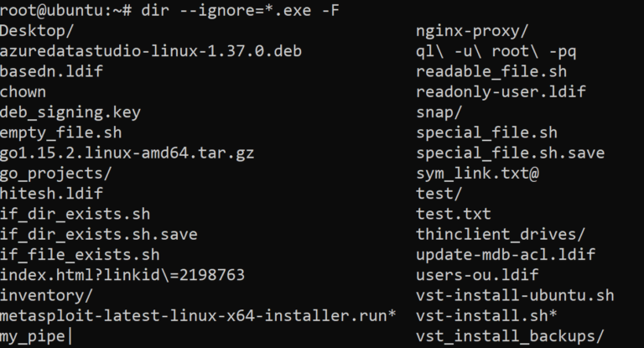
Task: Select the inventory/ directory entry
Action: 46,296
